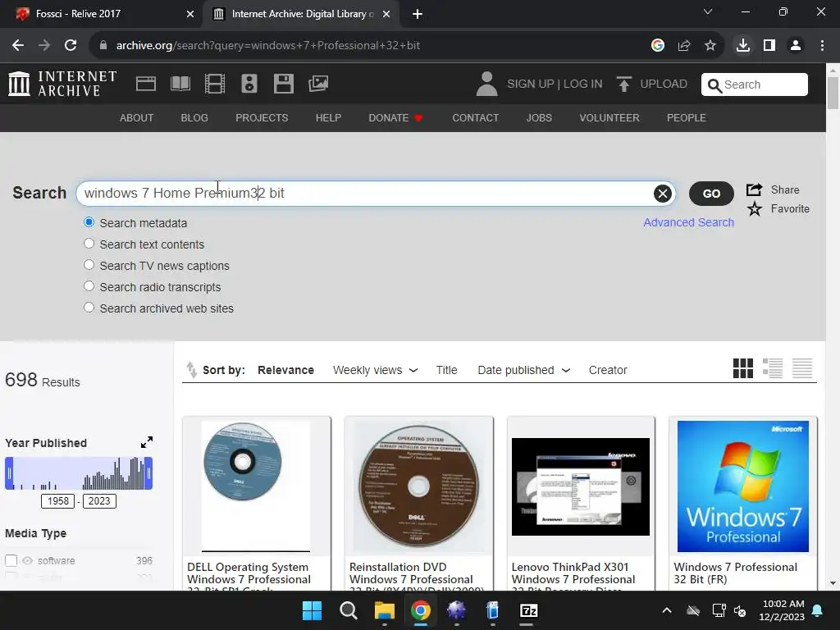Open the HELP menu item
Image resolution: width=840 pixels, height=630 pixels.
(328, 118)
